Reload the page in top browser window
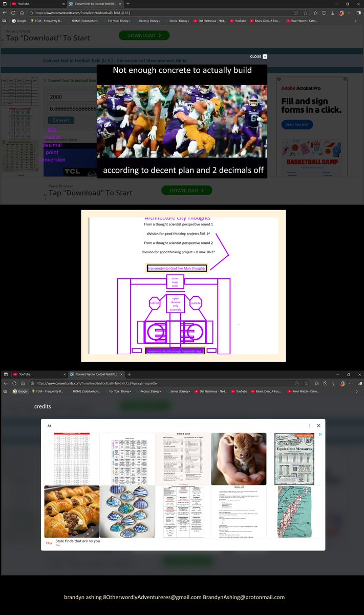364x615 pixels. click(14, 12)
